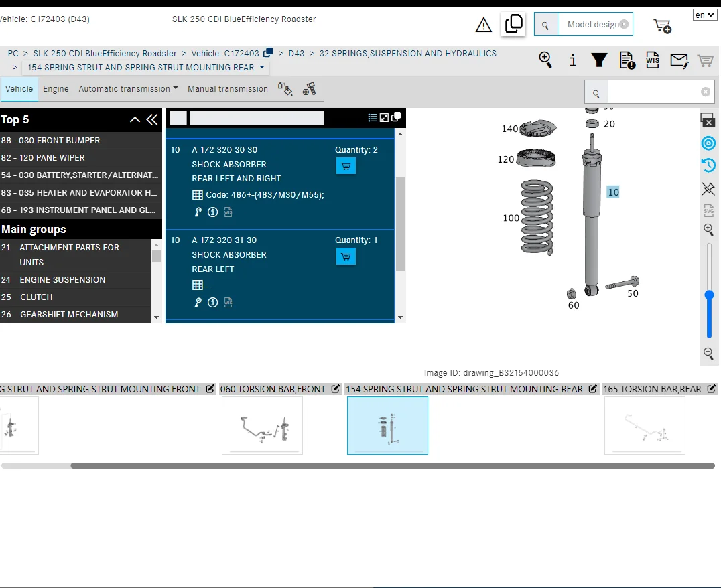The image size is (721, 588).
Task: Open 54 - 030 BATTERY,STARTER/ALTERNATOR entry
Action: point(80,175)
